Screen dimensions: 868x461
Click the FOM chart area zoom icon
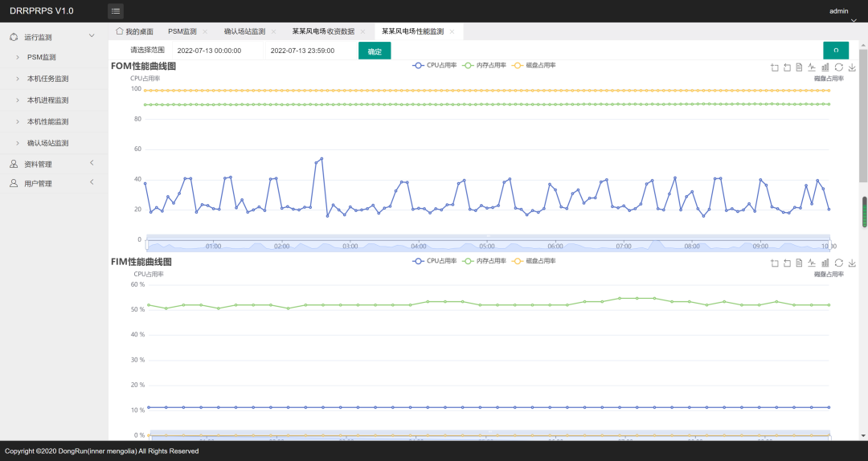click(x=774, y=67)
